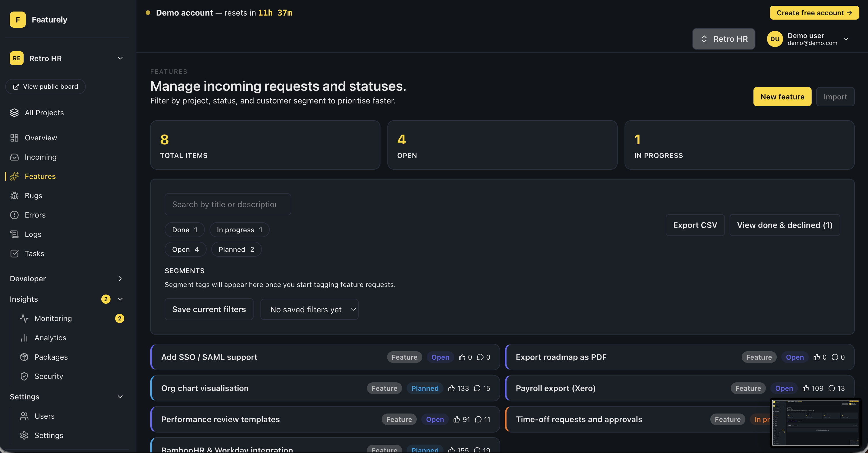Screen dimensions: 868x453
Task: Toggle the Done status filter chip
Action: click(184, 230)
